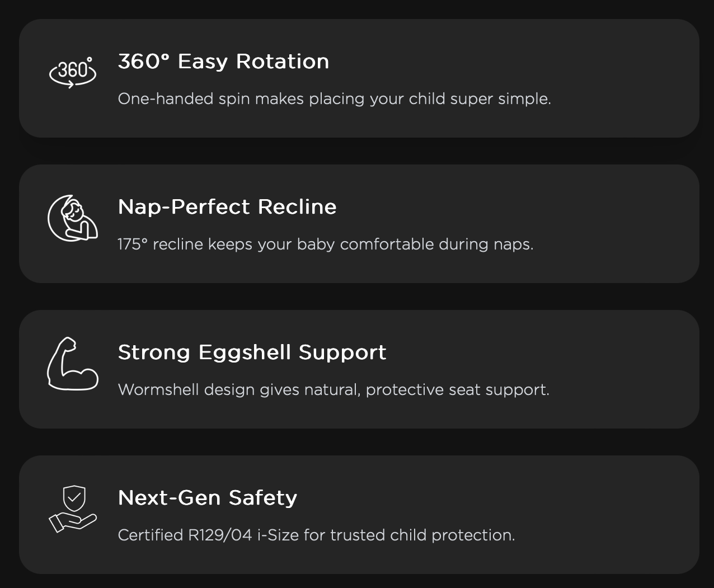Click the '175° recline' description text
714x588 pixels.
coord(325,244)
